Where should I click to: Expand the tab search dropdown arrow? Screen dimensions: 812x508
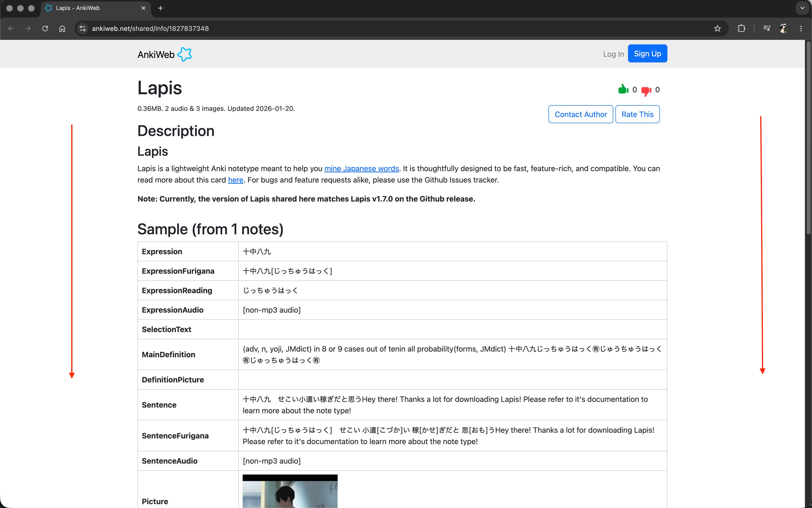[802, 8]
